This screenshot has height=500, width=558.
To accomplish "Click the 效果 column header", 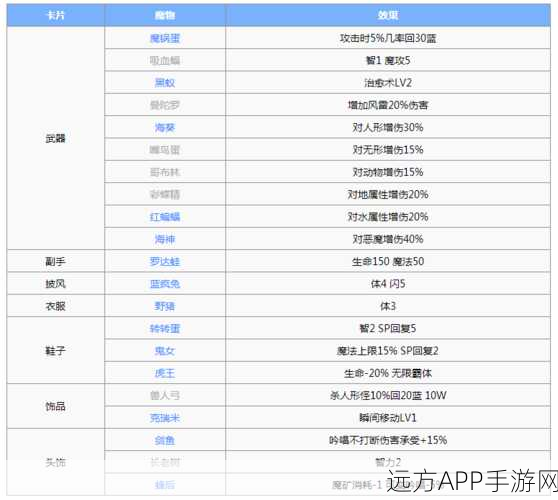I will (x=388, y=15).
